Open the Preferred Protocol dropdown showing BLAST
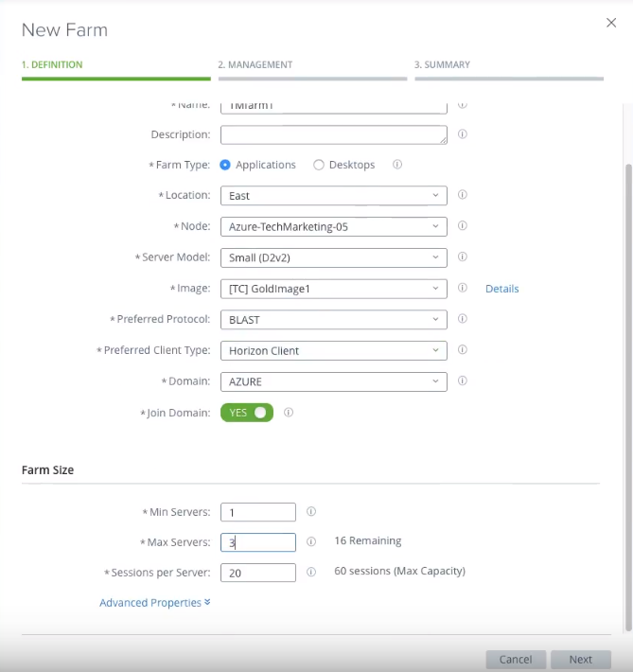Screen dimensions: 633x672 coord(334,320)
